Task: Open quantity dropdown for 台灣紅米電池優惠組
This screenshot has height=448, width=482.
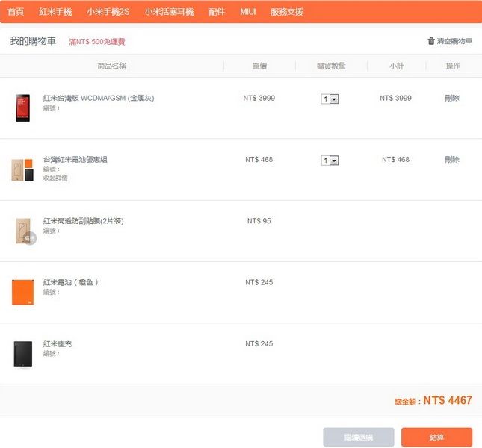Action: click(x=330, y=161)
